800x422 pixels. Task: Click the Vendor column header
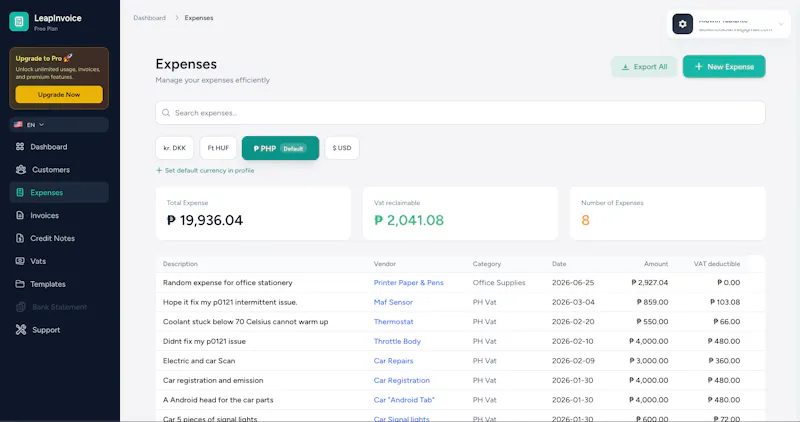click(385, 264)
